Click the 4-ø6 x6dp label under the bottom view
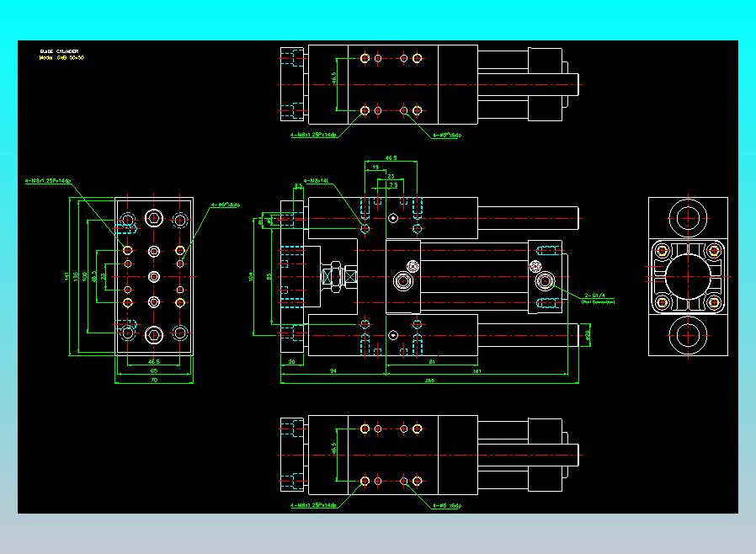Image resolution: width=756 pixels, height=554 pixels. coord(447,506)
